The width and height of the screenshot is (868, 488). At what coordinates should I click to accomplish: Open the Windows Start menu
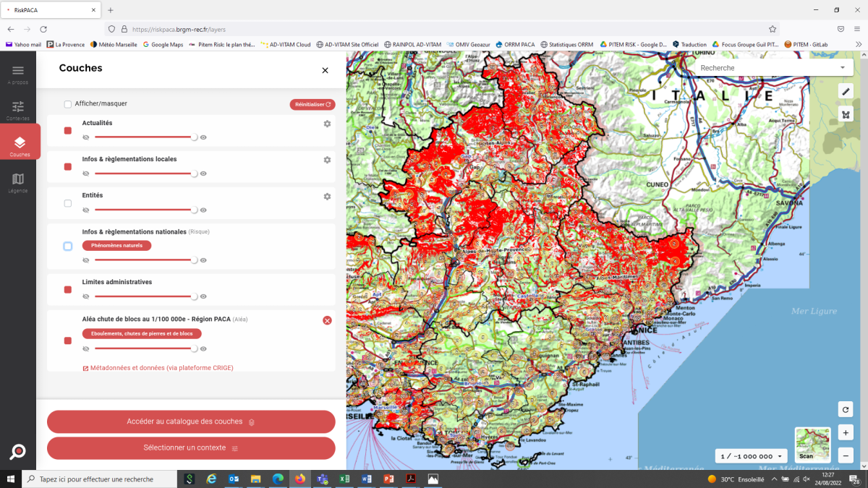pos(11,479)
